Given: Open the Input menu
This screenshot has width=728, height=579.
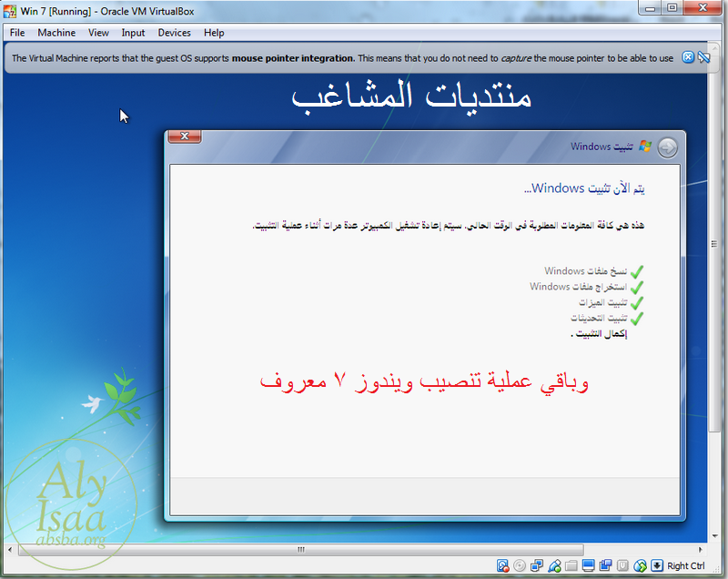Looking at the screenshot, I should pyautogui.click(x=133, y=33).
